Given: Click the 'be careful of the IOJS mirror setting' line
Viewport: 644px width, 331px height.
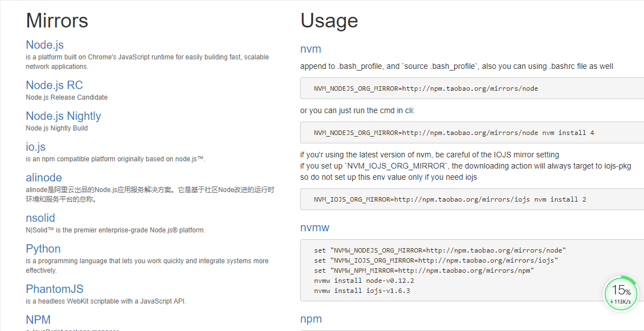Looking at the screenshot, I should click(430, 155).
